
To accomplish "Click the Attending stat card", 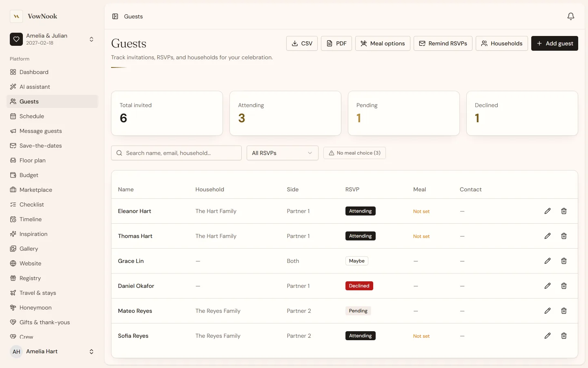I will click(x=285, y=113).
